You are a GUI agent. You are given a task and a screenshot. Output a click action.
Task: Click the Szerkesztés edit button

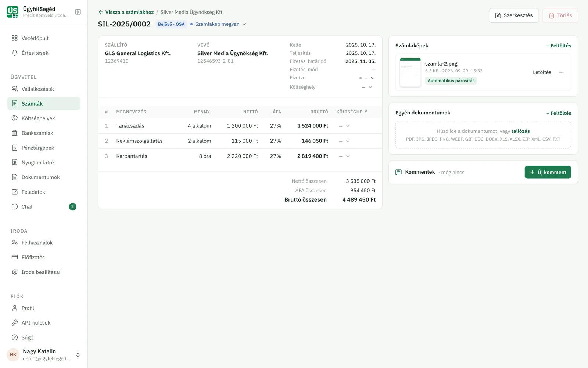514,15
